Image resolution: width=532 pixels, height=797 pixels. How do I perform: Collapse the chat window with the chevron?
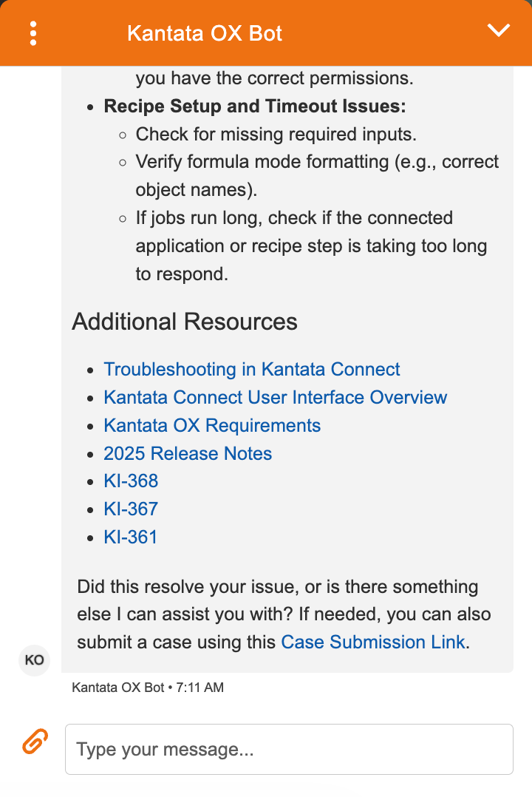click(x=498, y=30)
